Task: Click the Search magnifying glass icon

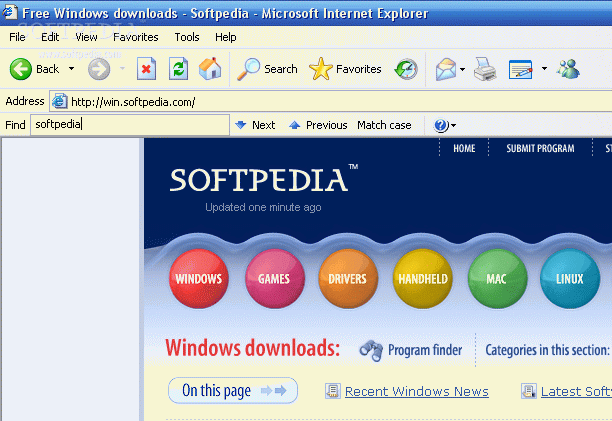Action: pyautogui.click(x=248, y=69)
